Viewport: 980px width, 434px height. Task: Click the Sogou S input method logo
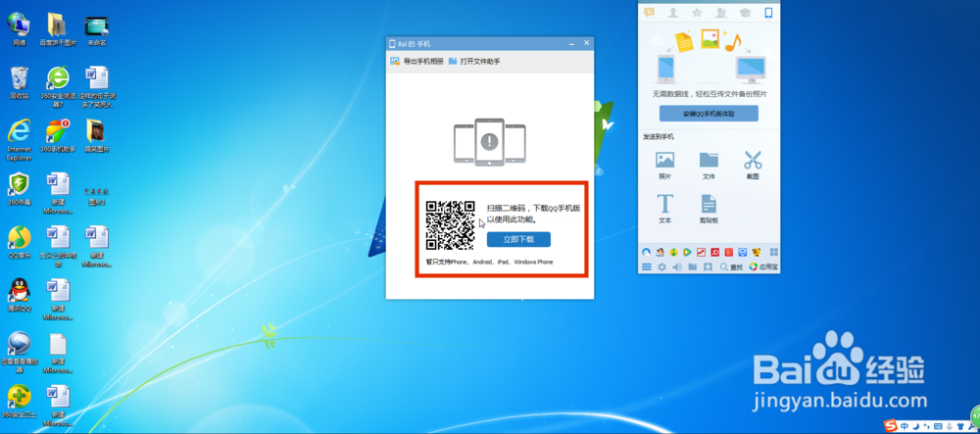890,425
